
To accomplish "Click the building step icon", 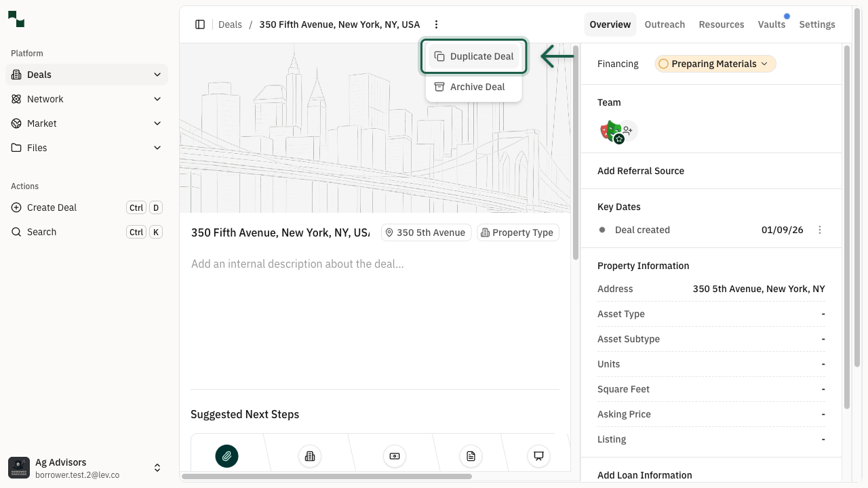I will pyautogui.click(x=310, y=456).
